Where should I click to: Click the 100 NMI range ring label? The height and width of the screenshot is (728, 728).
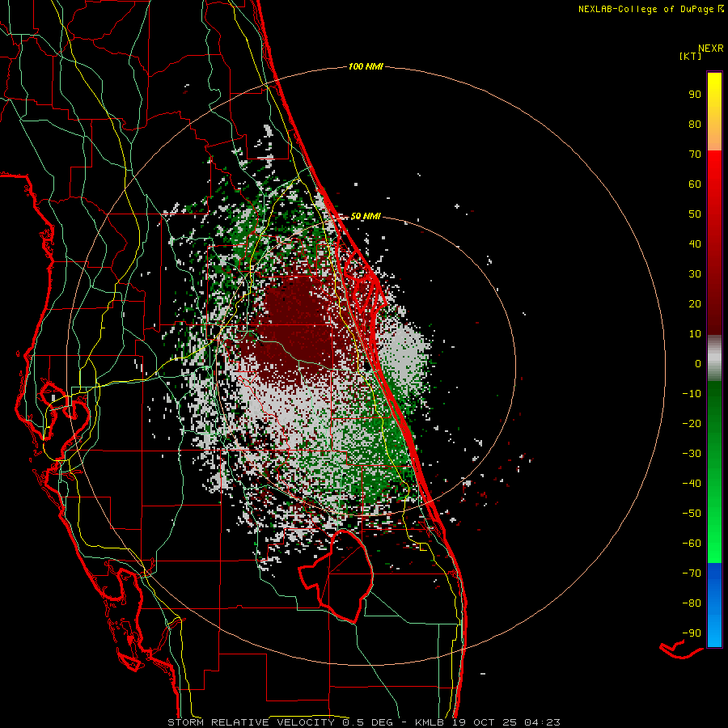tap(366, 67)
